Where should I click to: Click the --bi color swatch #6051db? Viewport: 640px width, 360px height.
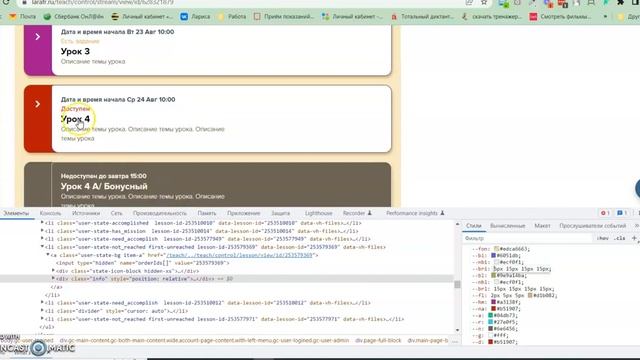pyautogui.click(x=493, y=256)
